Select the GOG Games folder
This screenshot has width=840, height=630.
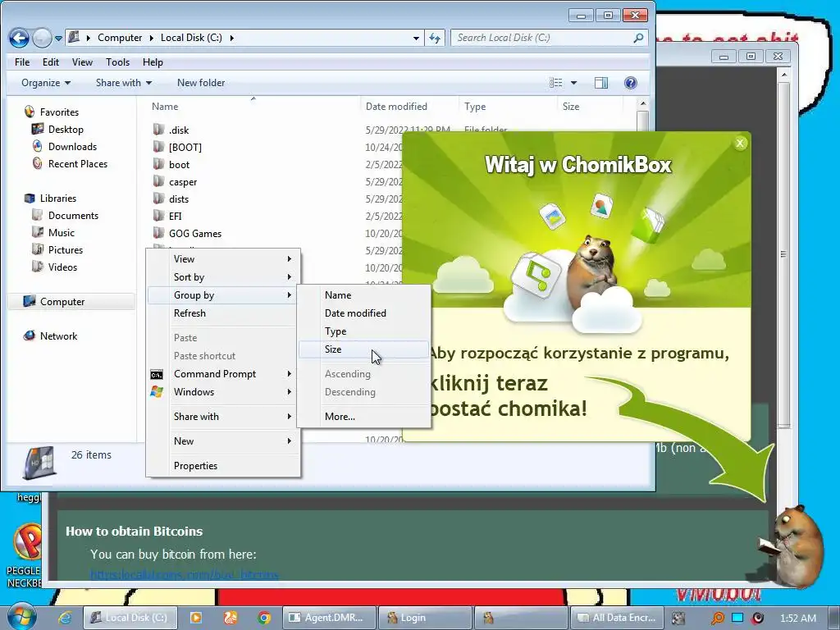[195, 234]
